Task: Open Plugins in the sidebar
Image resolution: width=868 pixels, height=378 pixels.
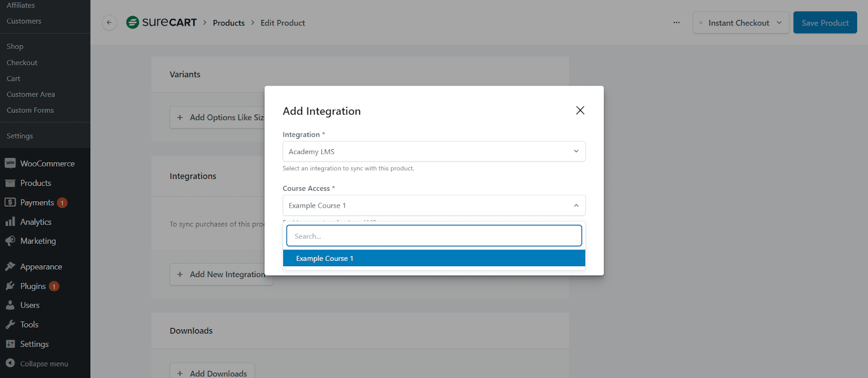Action: [33, 286]
